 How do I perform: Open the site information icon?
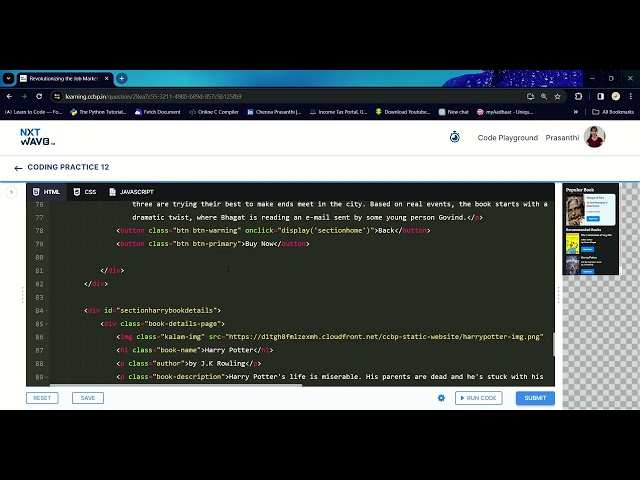57,96
